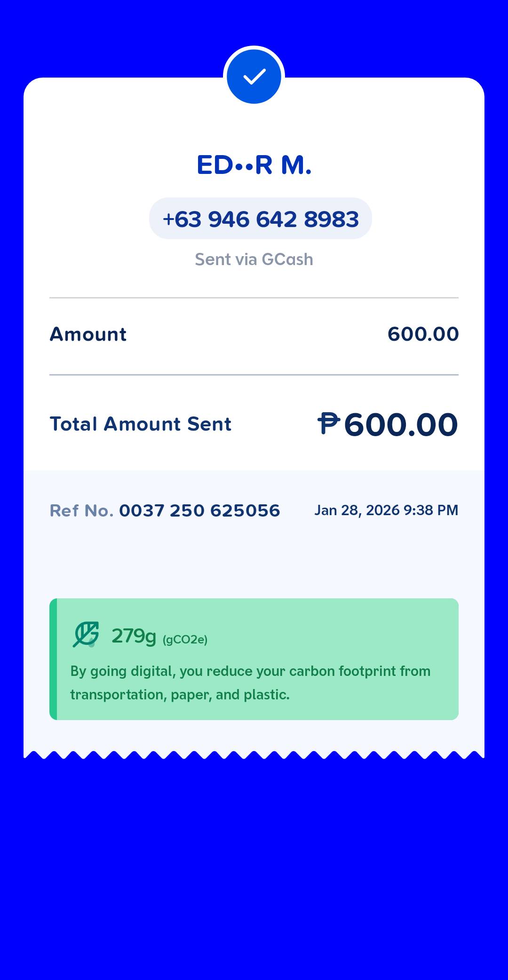This screenshot has width=508, height=980.
Task: Click the going digital carbon footprint message
Action: point(250,682)
